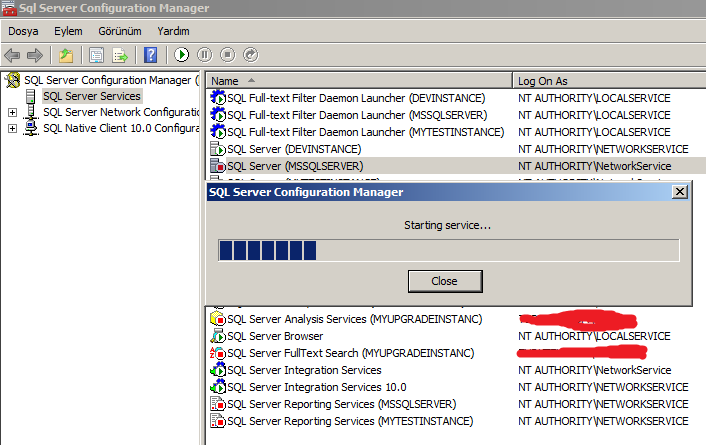706x445 pixels.
Task: Sort services by the Name column header
Action: click(x=360, y=80)
